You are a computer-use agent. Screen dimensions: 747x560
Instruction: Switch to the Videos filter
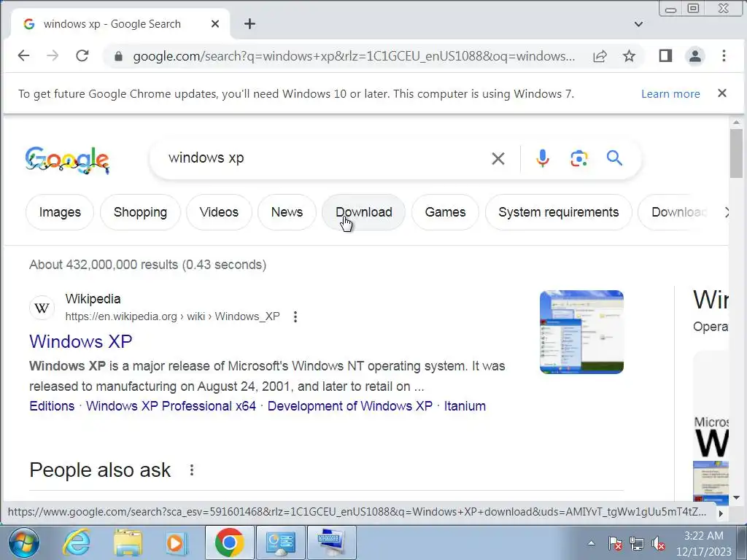pyautogui.click(x=219, y=212)
